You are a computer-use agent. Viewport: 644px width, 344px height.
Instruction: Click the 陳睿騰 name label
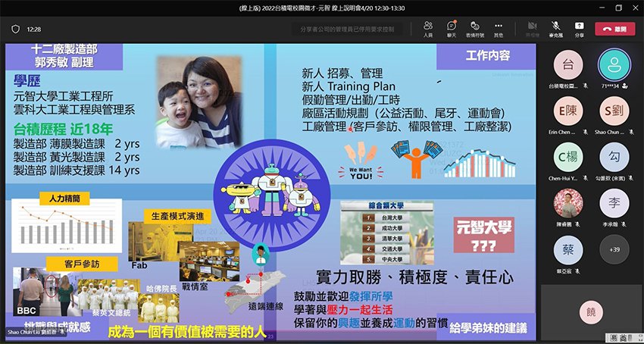point(566,224)
